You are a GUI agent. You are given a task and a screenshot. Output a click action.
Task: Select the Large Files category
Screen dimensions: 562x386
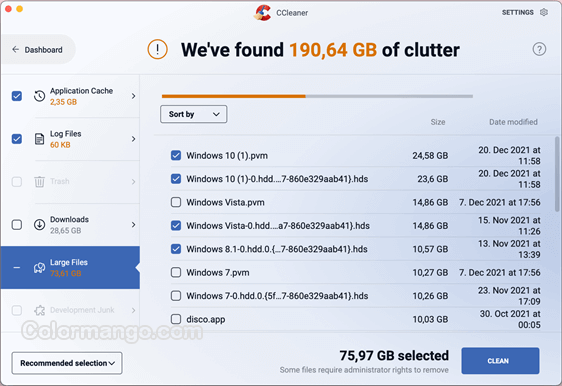(x=70, y=267)
